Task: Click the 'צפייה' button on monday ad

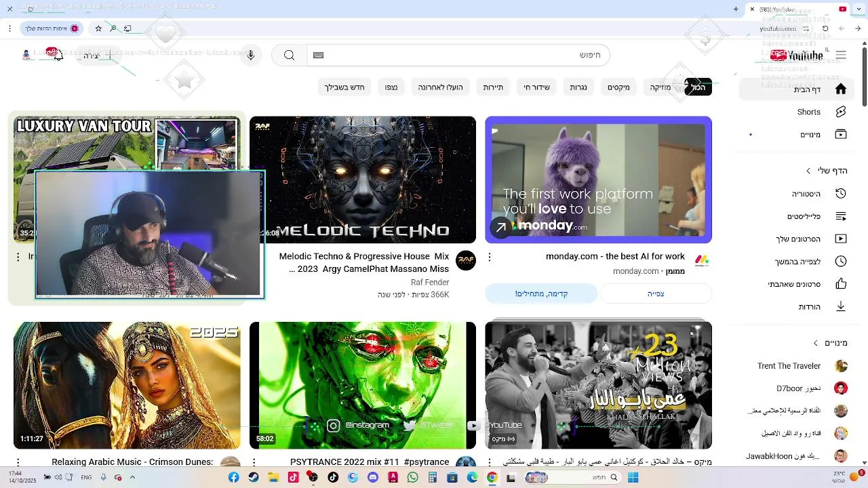Action: (x=656, y=293)
